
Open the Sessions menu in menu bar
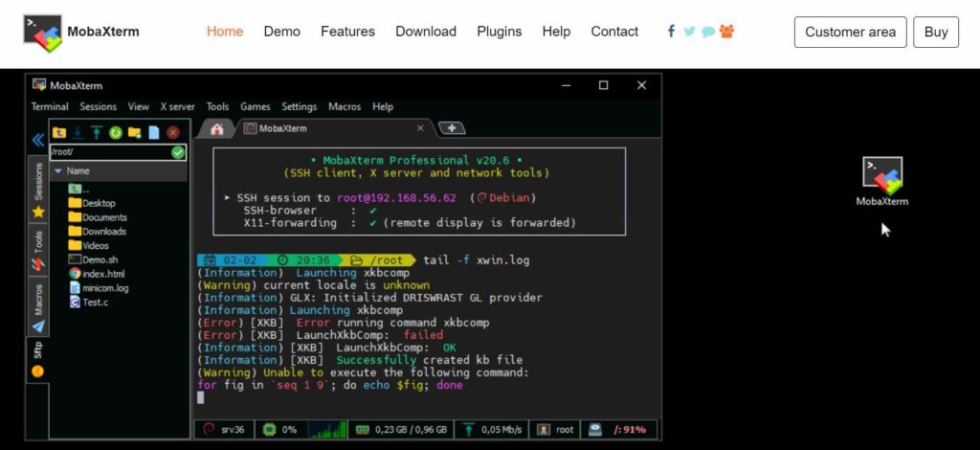coord(99,107)
